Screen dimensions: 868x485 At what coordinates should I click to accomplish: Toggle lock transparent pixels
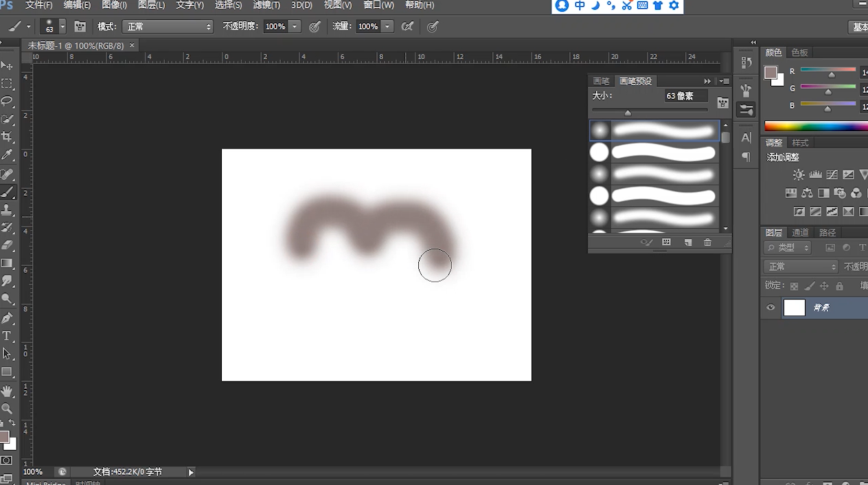(x=795, y=286)
